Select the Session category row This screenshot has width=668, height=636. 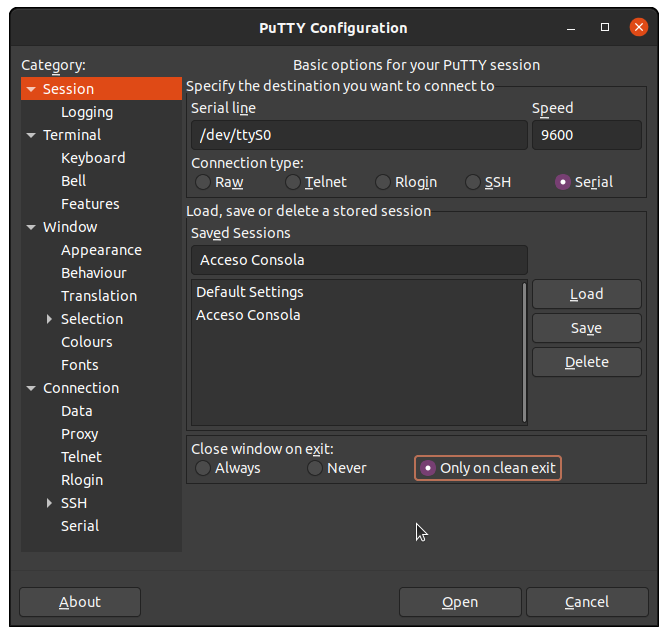coord(101,89)
